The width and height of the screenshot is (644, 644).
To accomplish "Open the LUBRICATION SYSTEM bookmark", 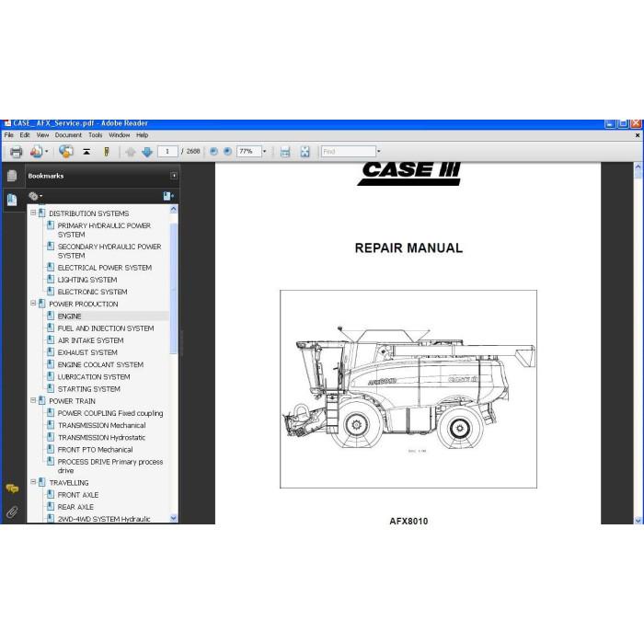I will [x=94, y=377].
